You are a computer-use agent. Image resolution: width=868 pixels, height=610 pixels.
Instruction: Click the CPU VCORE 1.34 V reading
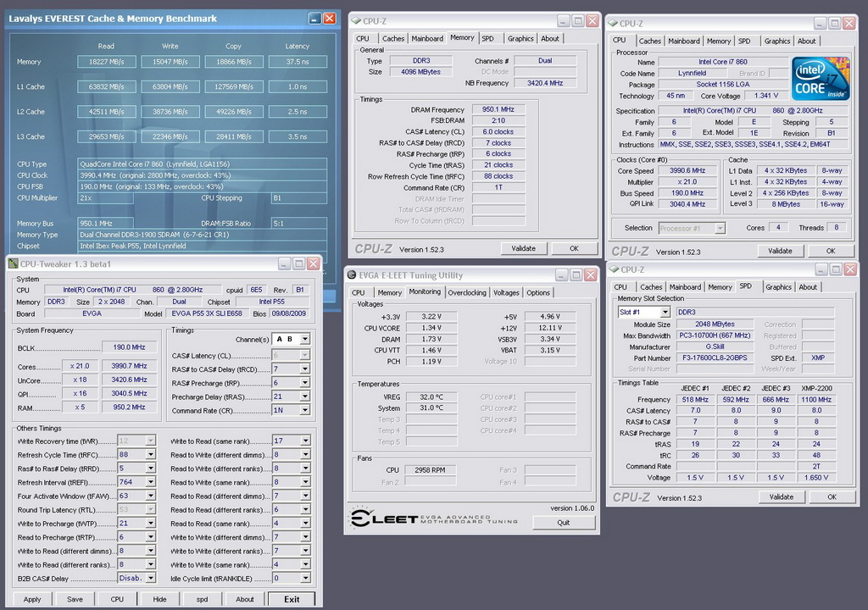pos(431,328)
